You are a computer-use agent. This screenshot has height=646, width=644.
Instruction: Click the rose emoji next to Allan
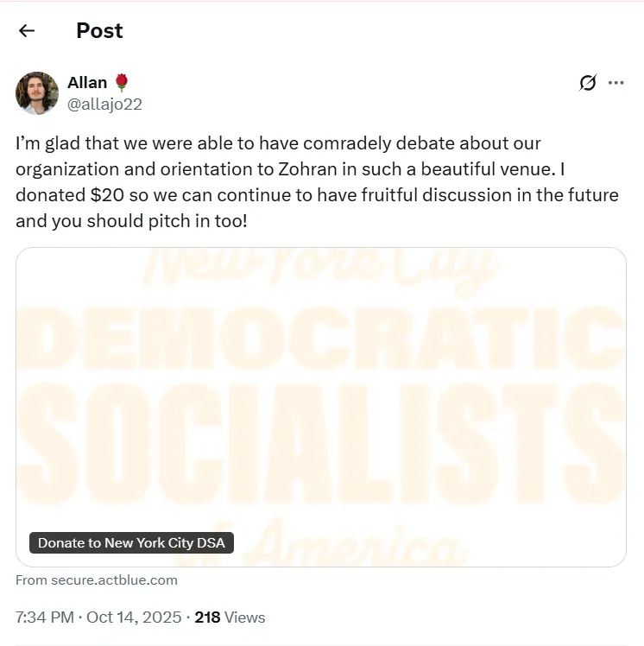122,82
